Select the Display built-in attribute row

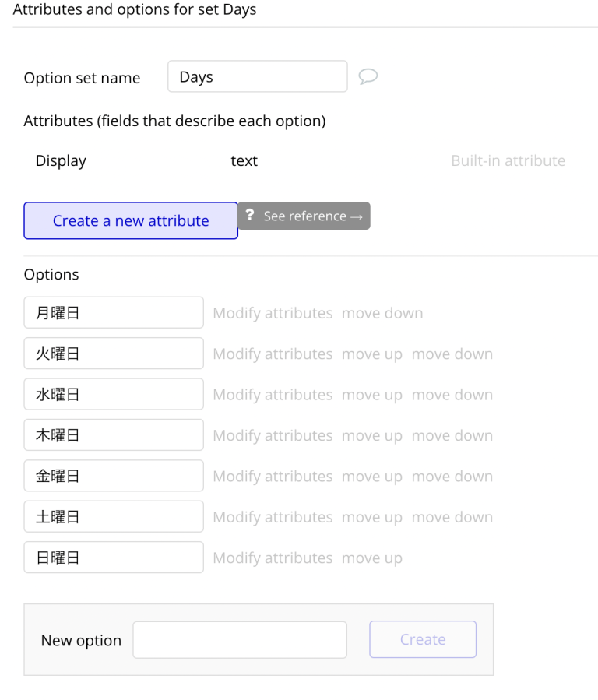61,160
